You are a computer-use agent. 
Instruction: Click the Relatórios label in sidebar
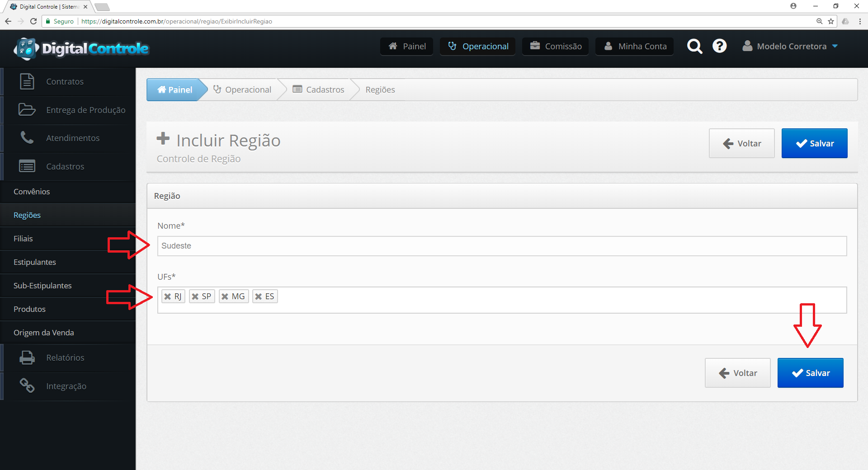pyautogui.click(x=65, y=357)
